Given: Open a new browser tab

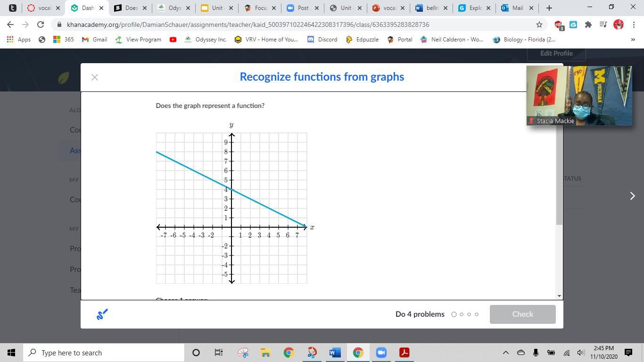Looking at the screenshot, I should pyautogui.click(x=549, y=8).
